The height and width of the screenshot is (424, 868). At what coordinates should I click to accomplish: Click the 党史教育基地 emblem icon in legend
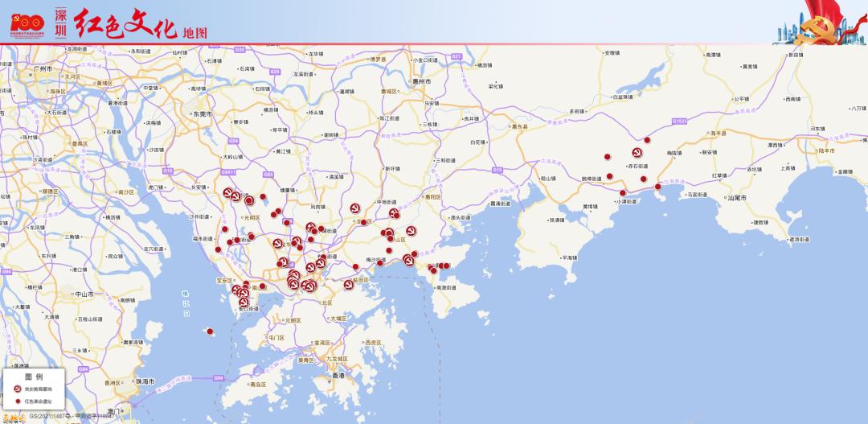pyautogui.click(x=18, y=389)
